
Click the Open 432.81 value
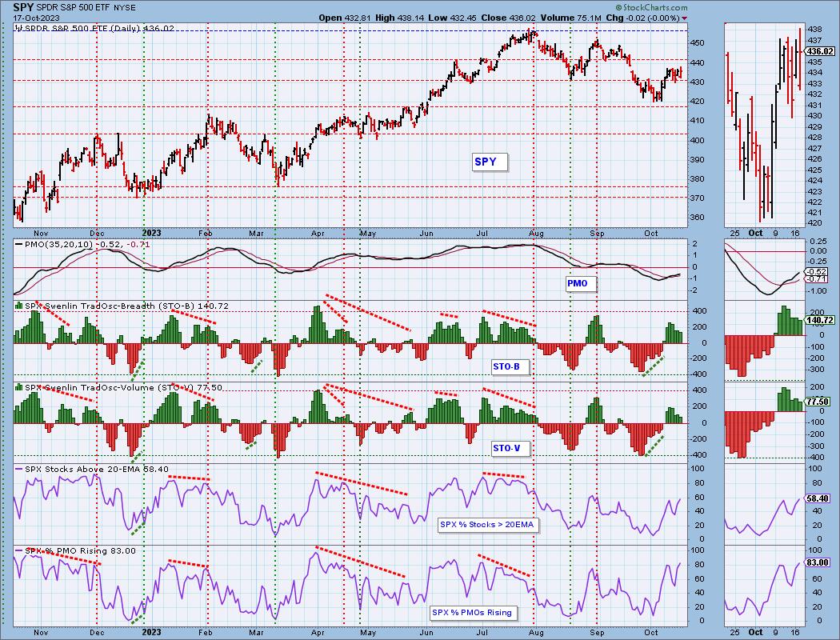point(344,18)
